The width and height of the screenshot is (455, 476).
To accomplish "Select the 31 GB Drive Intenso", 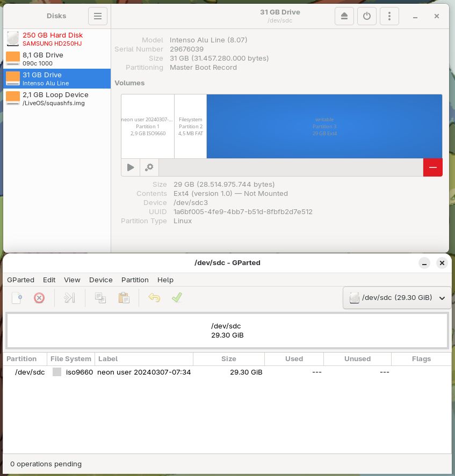I will (x=57, y=79).
